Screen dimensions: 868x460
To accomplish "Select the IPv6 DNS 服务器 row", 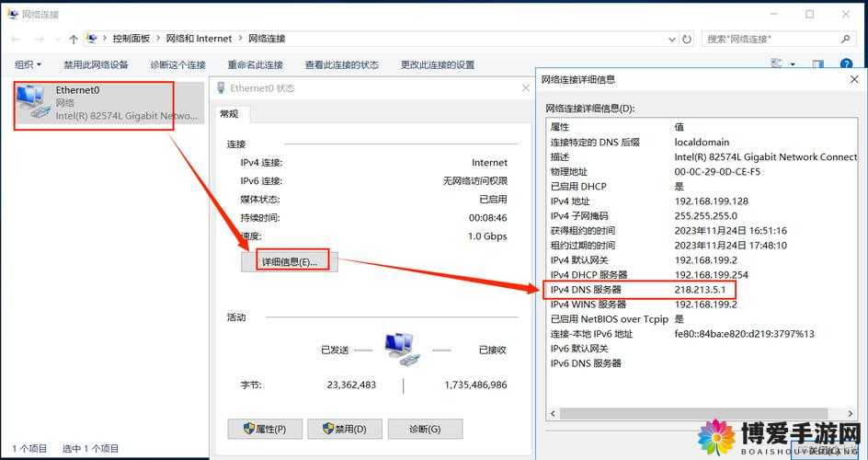I will coord(703,363).
